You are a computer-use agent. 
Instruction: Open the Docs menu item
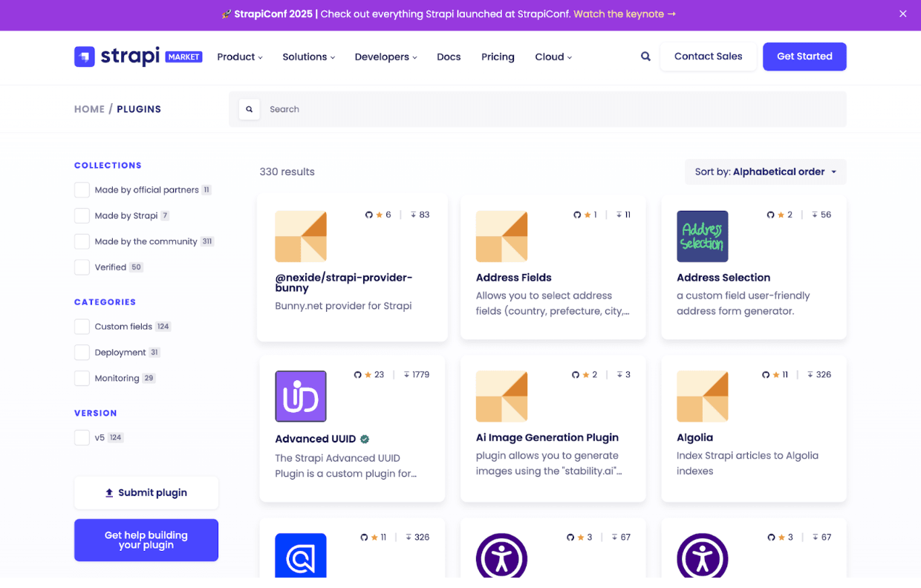(x=449, y=57)
